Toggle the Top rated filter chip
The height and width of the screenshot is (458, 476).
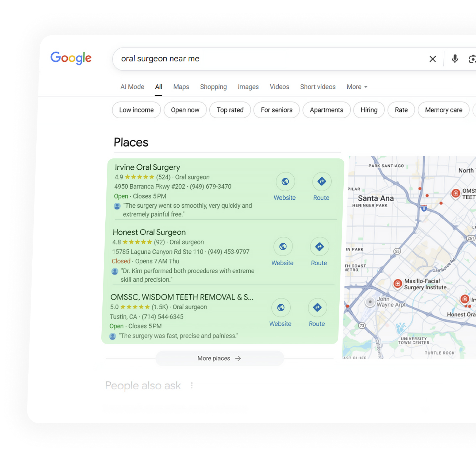(x=230, y=110)
